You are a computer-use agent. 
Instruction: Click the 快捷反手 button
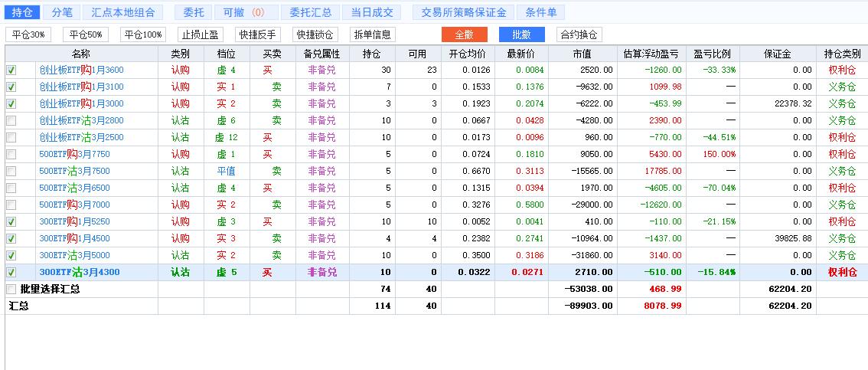tap(258, 34)
